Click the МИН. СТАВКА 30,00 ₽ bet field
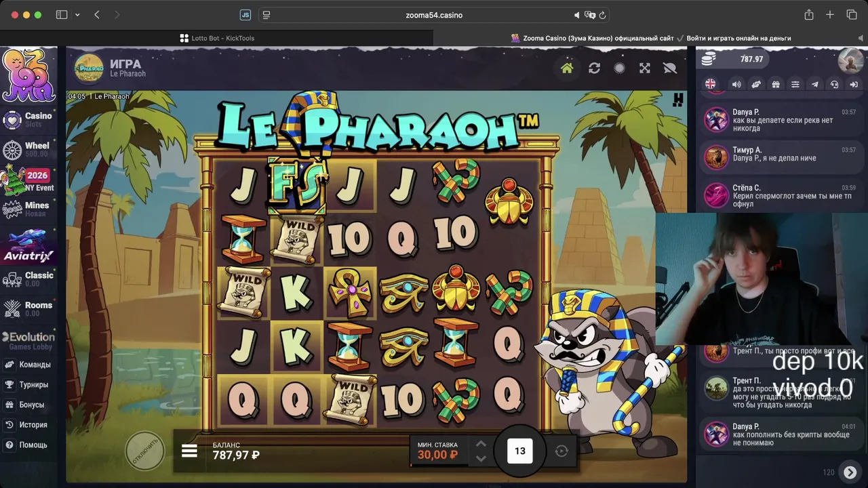868x488 pixels. pos(439,451)
